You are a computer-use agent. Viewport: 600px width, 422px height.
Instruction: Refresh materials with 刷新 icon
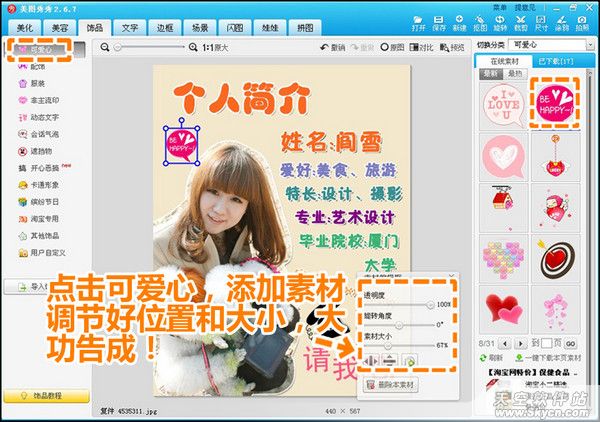coord(491,358)
